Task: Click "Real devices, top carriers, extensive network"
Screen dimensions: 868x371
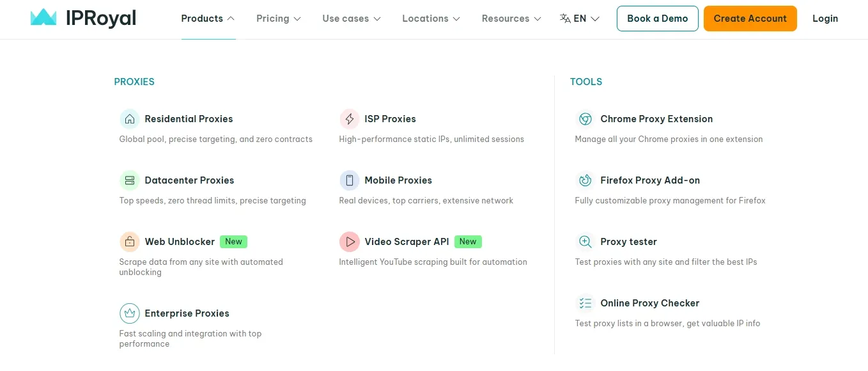Action: [x=426, y=201]
